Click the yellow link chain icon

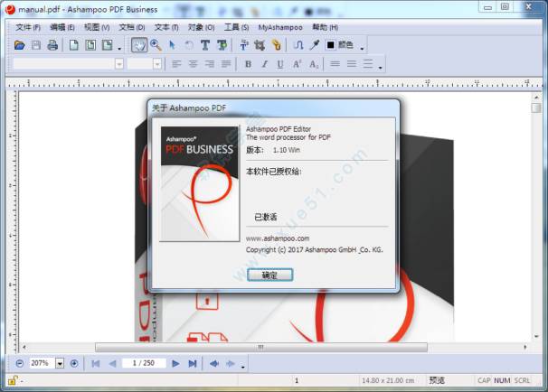277,45
